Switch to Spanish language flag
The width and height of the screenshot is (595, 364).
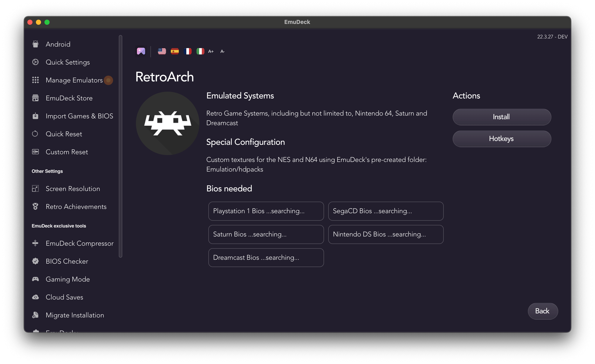coord(174,51)
